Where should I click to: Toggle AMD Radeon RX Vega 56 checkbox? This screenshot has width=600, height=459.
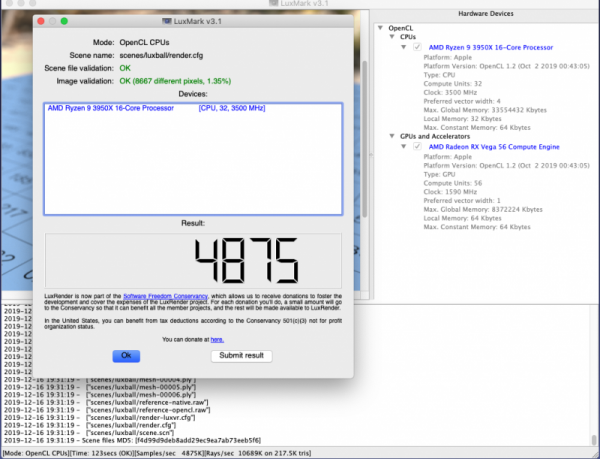(417, 146)
